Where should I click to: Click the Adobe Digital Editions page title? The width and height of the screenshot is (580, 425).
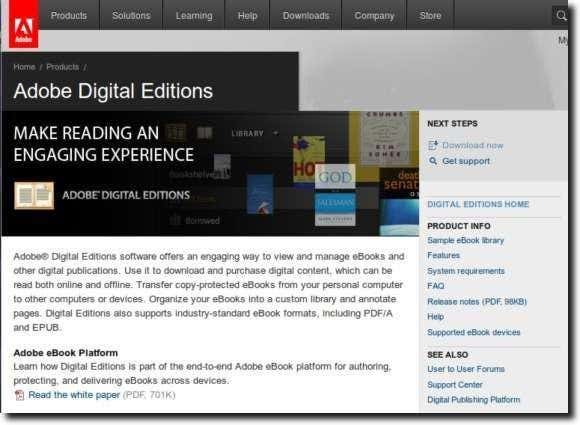pyautogui.click(x=113, y=91)
